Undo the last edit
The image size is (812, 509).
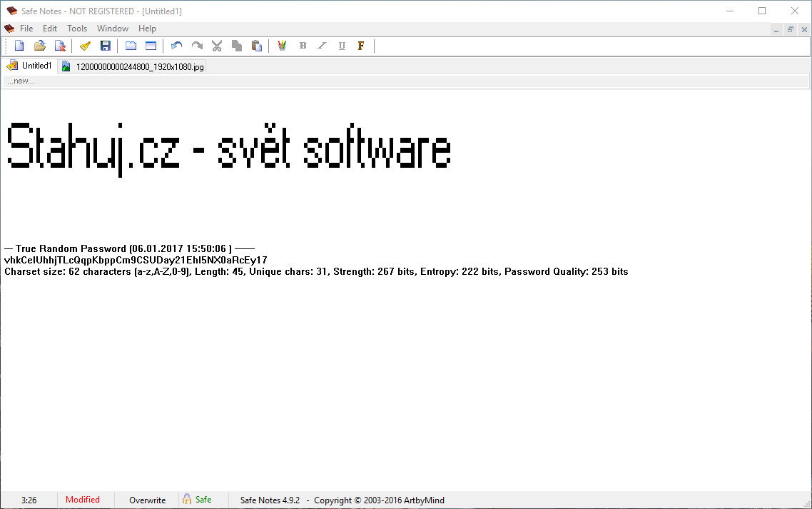pyautogui.click(x=176, y=46)
